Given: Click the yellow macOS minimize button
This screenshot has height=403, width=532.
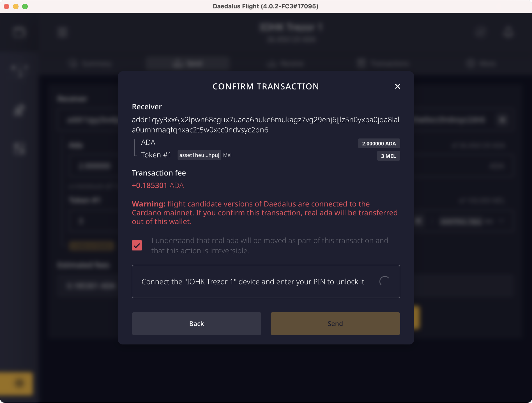Looking at the screenshot, I should coord(16,6).
